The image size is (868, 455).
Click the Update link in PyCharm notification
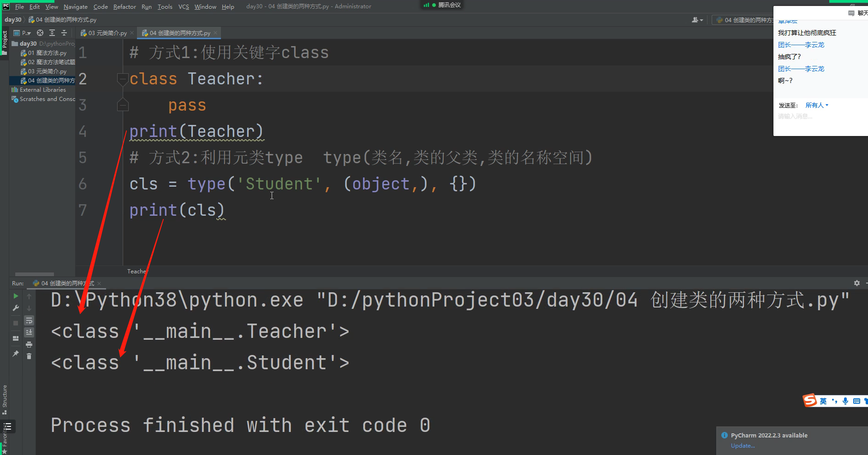pos(743,446)
